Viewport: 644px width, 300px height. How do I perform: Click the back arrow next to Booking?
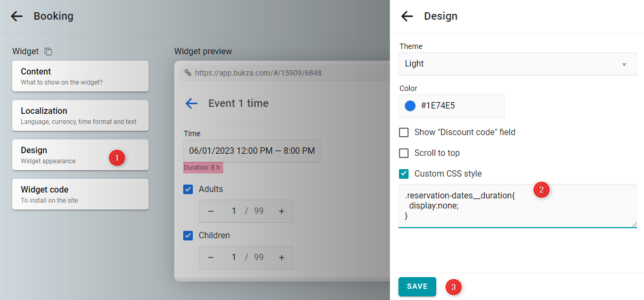point(17,16)
